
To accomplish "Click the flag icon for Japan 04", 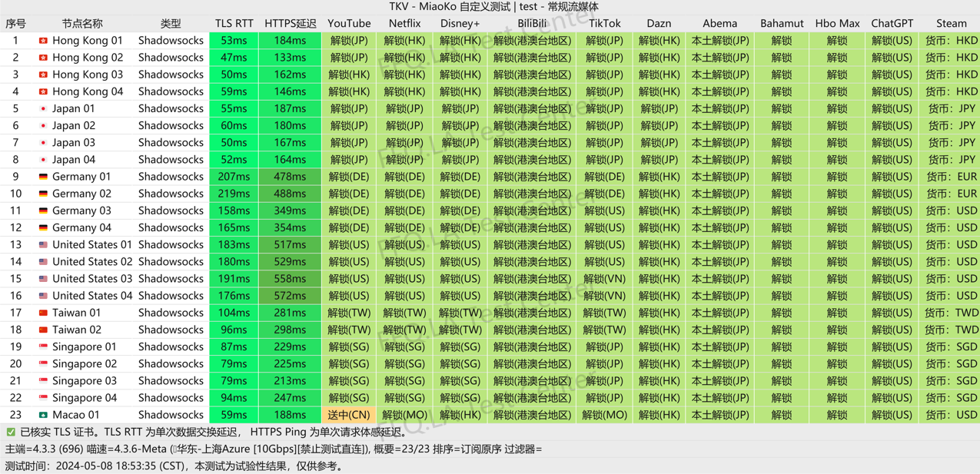I will click(x=43, y=160).
